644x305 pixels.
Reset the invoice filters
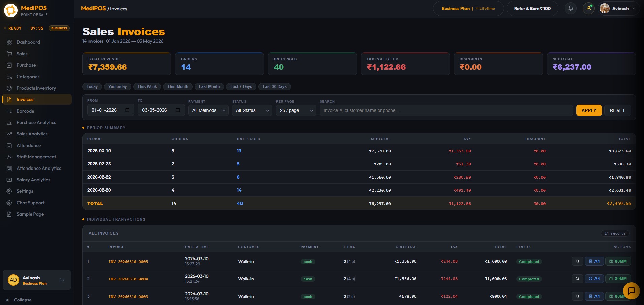coord(617,110)
